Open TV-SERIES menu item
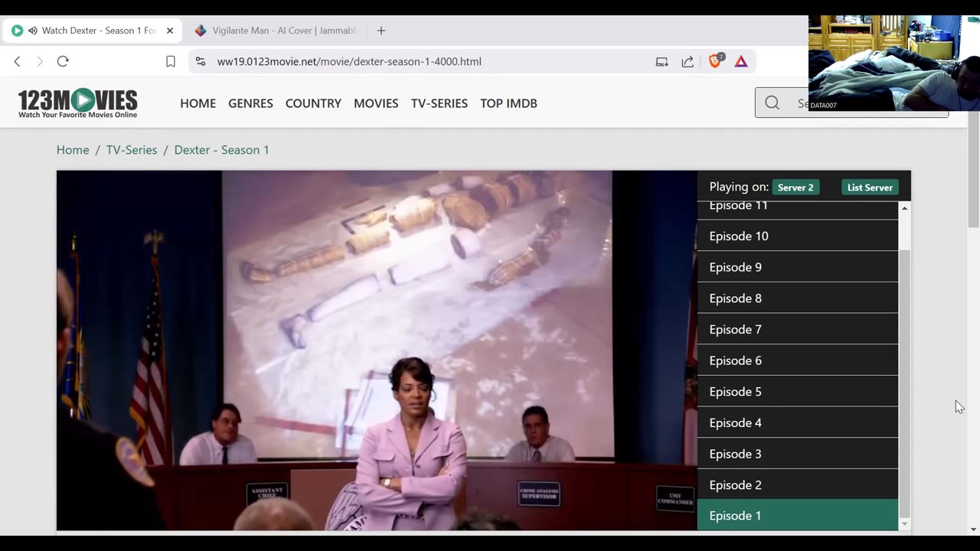Screen dimensions: 980x551 click(439, 103)
